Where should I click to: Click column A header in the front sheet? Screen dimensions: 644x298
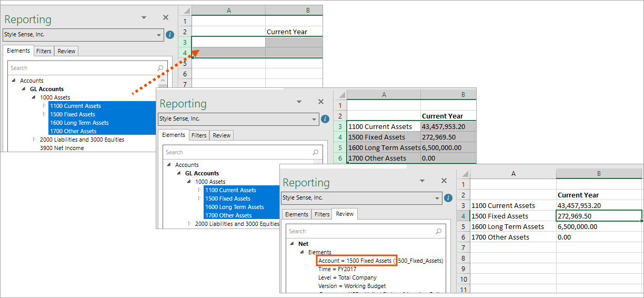[x=513, y=174]
